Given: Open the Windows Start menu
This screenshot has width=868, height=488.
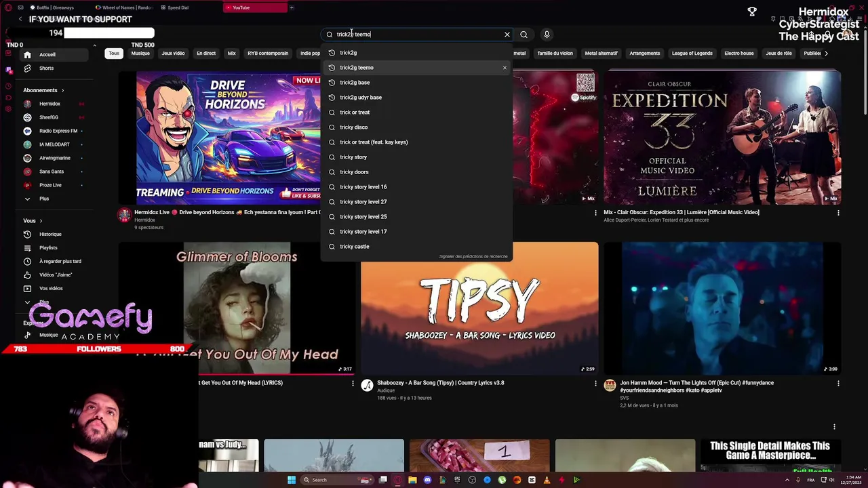Looking at the screenshot, I should tap(292, 480).
